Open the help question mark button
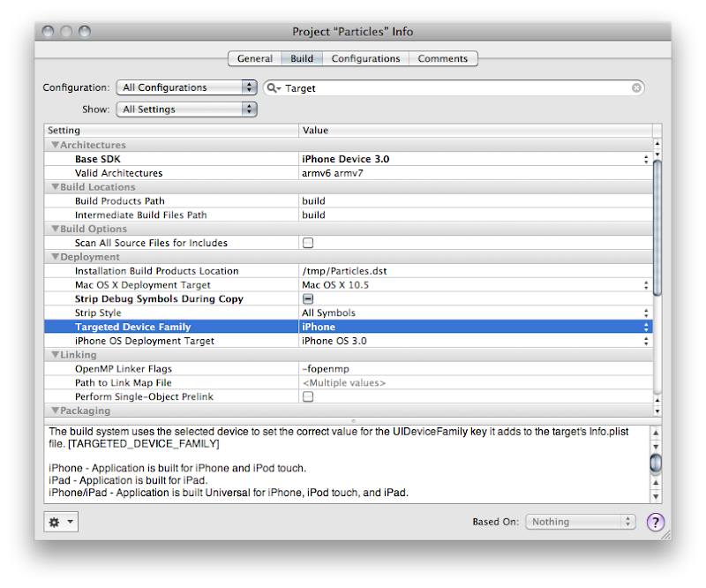 (655, 522)
